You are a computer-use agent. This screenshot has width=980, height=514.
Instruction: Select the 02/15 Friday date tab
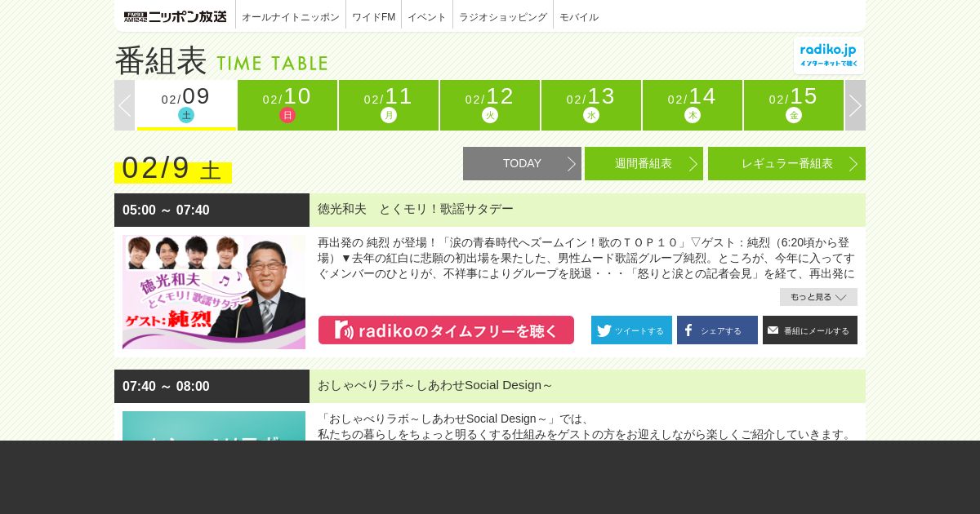[794, 105]
